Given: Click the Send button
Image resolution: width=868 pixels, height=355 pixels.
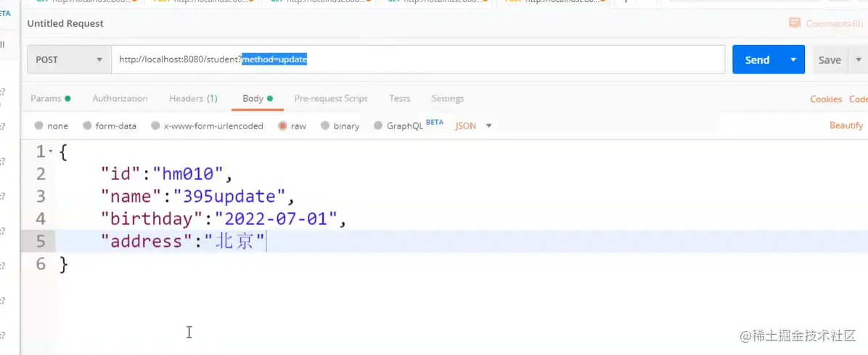Looking at the screenshot, I should (x=757, y=60).
